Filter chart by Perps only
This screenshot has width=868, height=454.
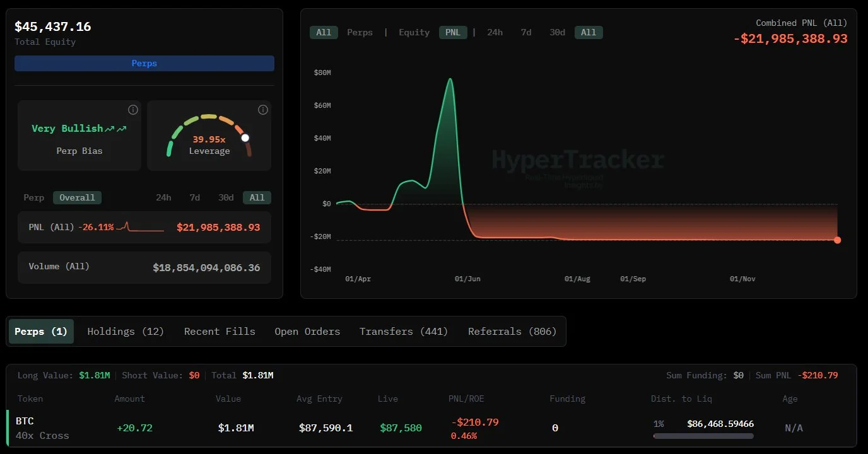(x=360, y=32)
